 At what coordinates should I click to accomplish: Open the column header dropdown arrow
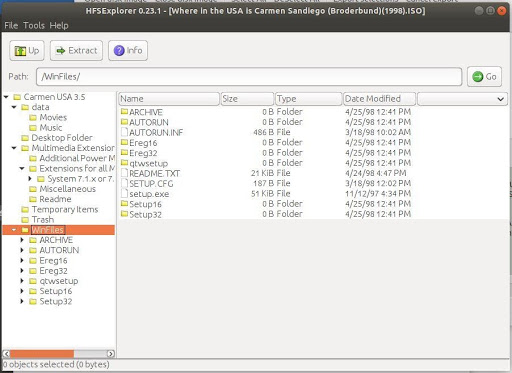pyautogui.click(x=500, y=99)
